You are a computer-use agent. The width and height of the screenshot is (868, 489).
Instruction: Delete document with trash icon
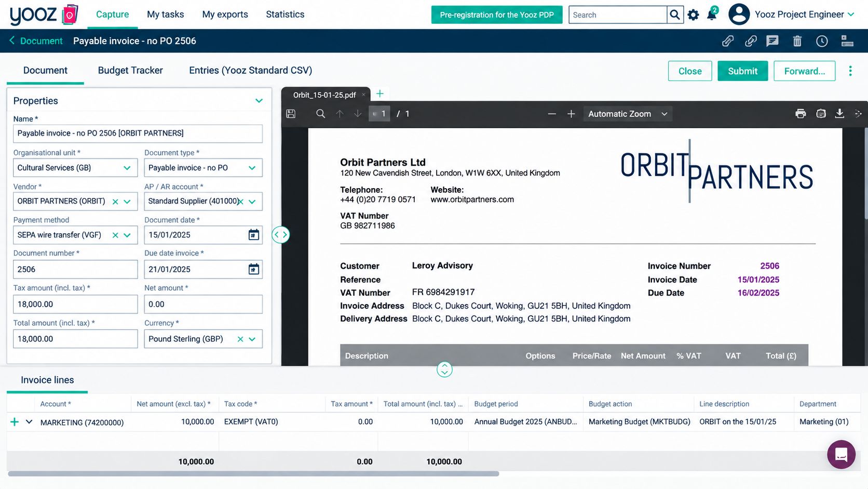(797, 41)
